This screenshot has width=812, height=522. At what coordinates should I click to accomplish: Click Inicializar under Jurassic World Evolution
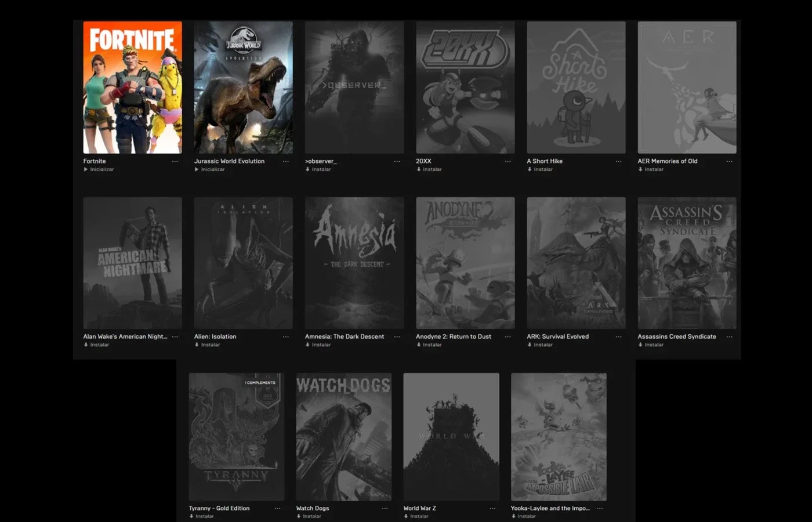pos(209,169)
